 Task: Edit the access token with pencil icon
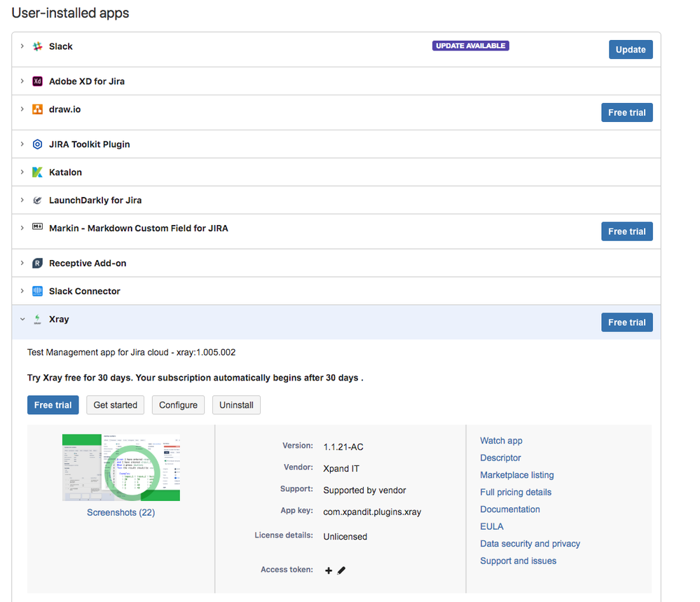point(341,570)
